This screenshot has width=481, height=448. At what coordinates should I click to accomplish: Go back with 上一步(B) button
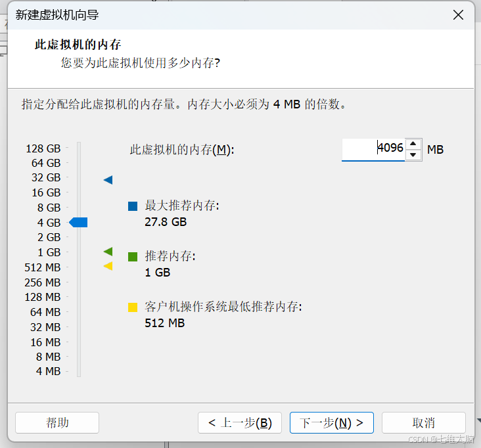(x=240, y=422)
